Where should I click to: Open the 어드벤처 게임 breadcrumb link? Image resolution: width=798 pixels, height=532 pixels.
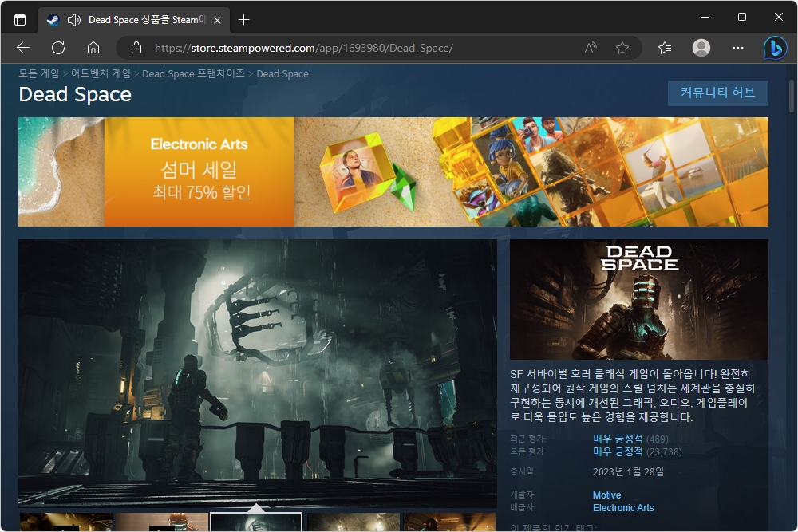[101, 73]
